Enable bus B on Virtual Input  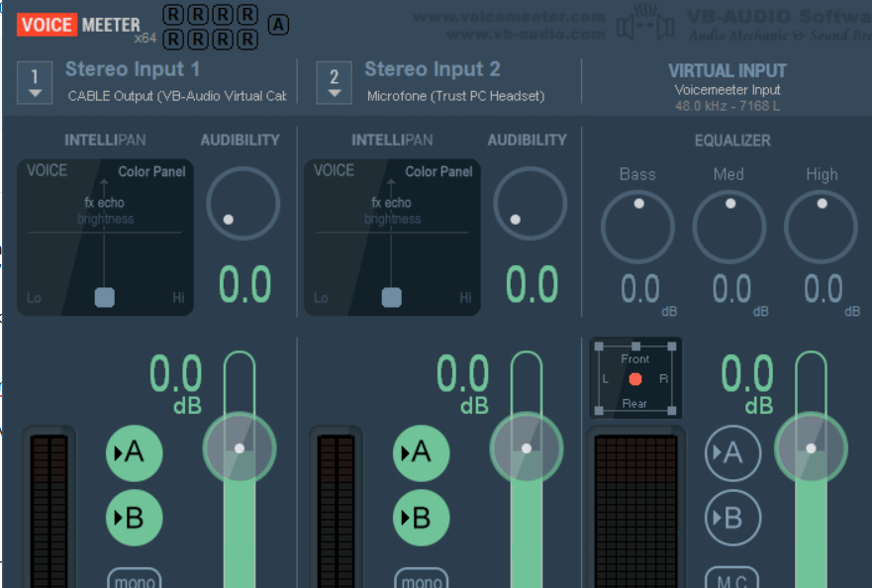(733, 518)
